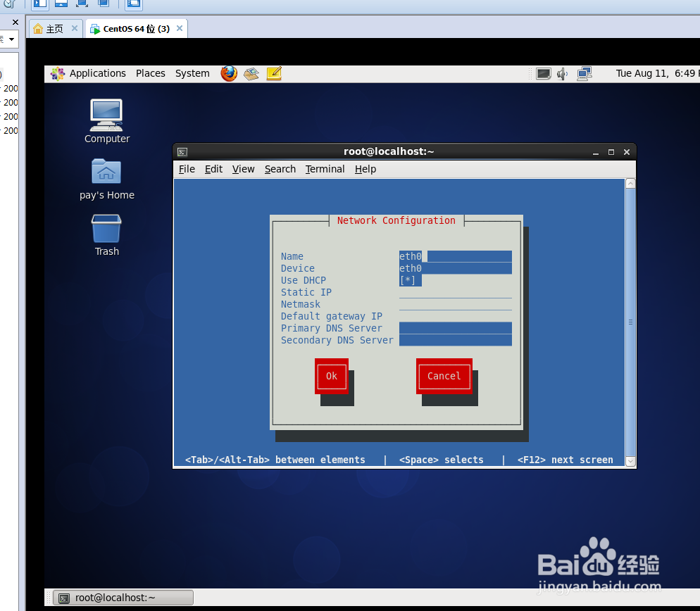Open the Computer desktop icon
This screenshot has width=700, height=611.
(x=106, y=116)
